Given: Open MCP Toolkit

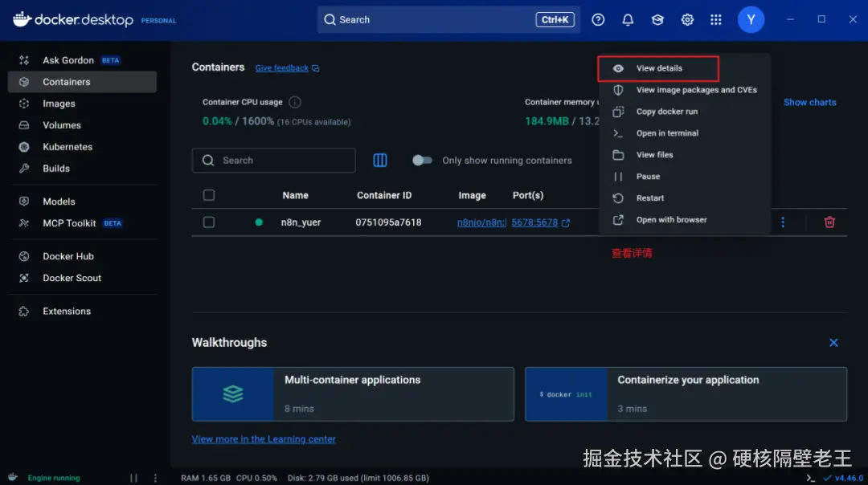Looking at the screenshot, I should (82, 223).
